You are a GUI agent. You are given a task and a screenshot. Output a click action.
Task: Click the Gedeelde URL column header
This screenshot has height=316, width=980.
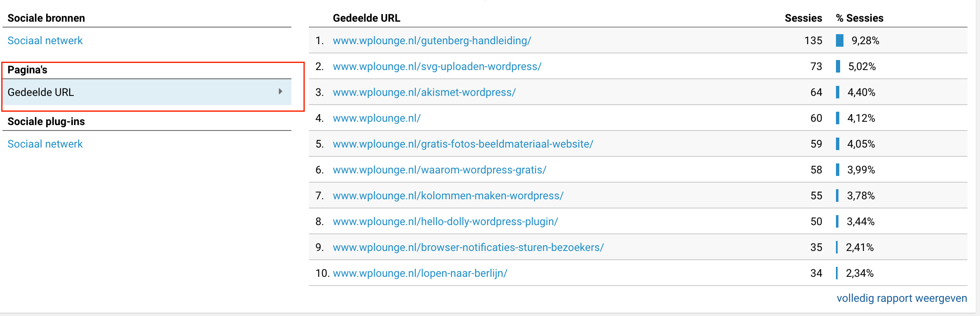pyautogui.click(x=366, y=18)
